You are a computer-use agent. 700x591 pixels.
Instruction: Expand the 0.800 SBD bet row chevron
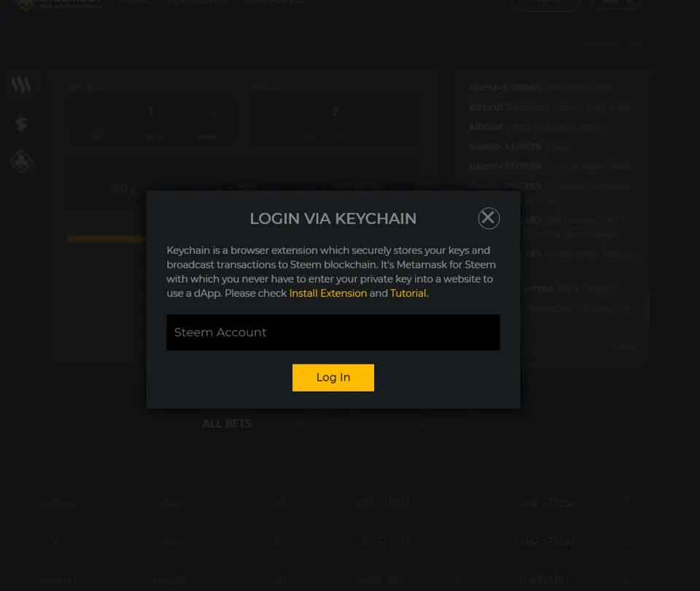pos(627,580)
